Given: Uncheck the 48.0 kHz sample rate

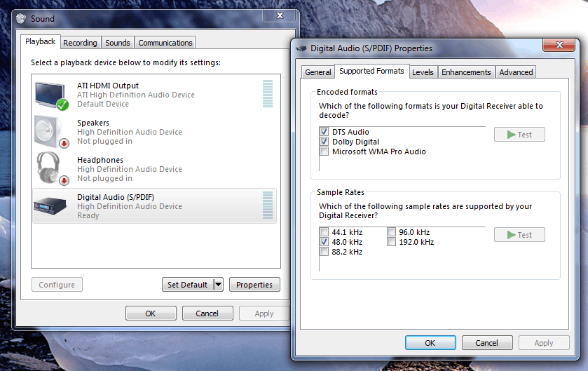Looking at the screenshot, I should (324, 241).
